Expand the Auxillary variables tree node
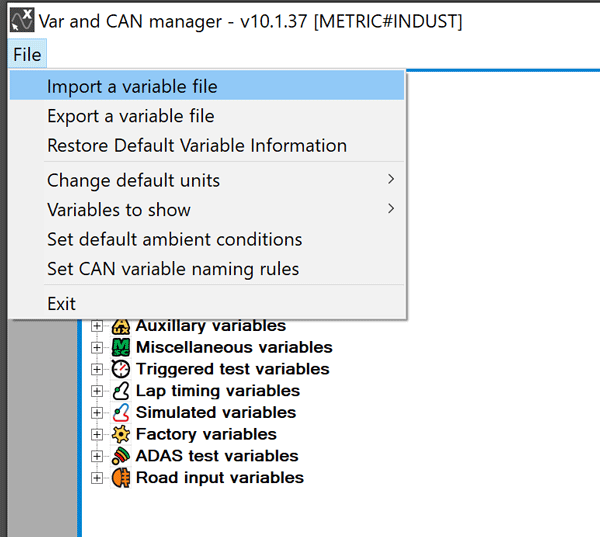The image size is (600, 537). point(97,326)
